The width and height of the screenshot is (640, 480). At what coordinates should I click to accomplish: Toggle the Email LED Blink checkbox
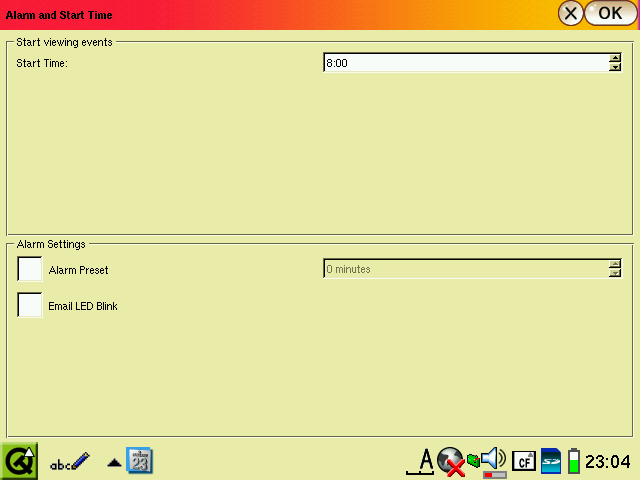pos(30,305)
